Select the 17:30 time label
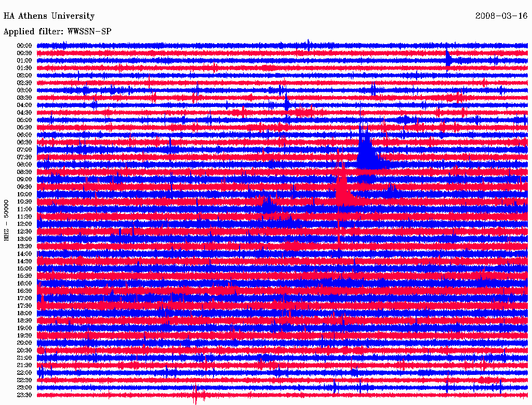This screenshot has width=532, height=405. (24, 306)
